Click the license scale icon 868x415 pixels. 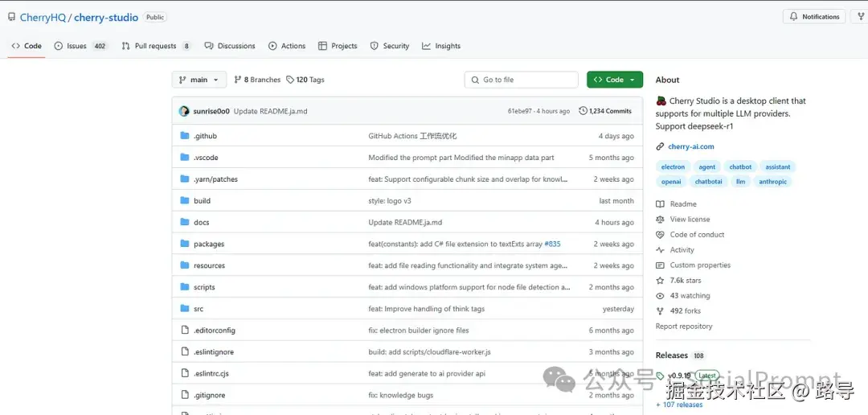click(x=660, y=220)
